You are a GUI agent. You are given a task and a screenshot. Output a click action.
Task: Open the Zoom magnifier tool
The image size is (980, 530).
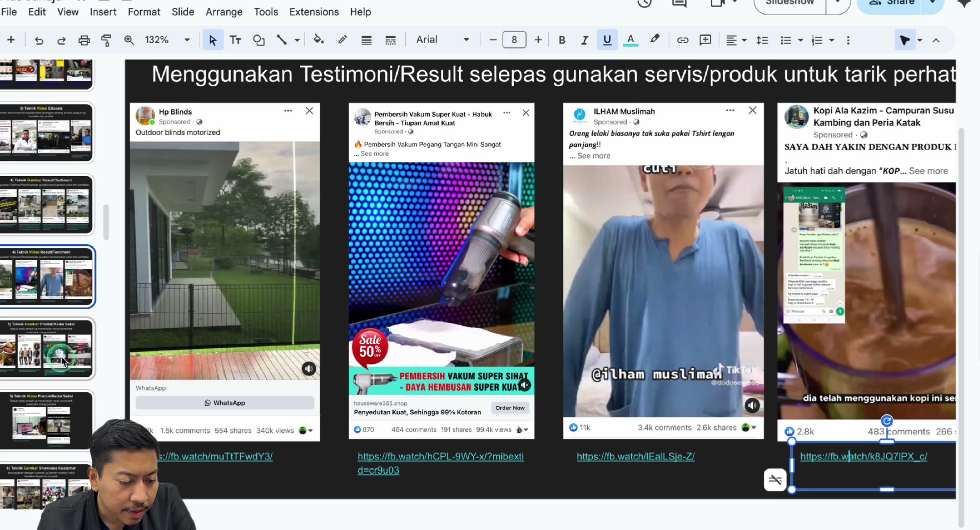(129, 40)
